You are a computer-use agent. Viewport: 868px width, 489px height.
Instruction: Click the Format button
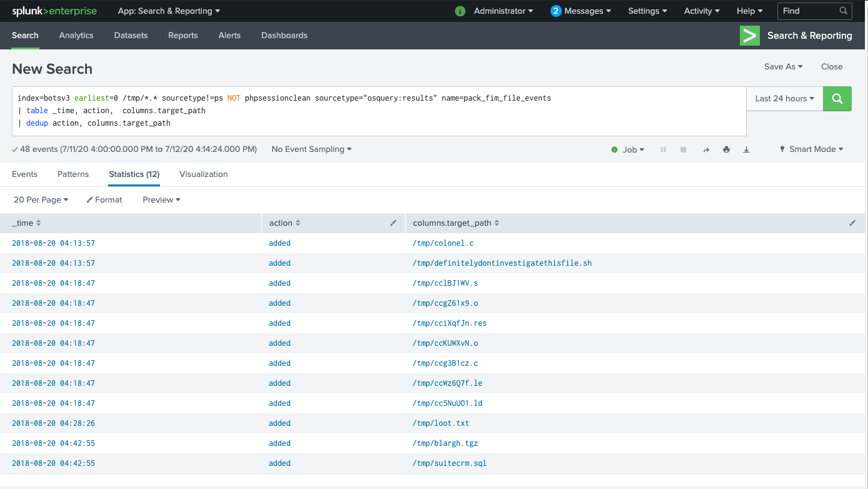pos(104,200)
